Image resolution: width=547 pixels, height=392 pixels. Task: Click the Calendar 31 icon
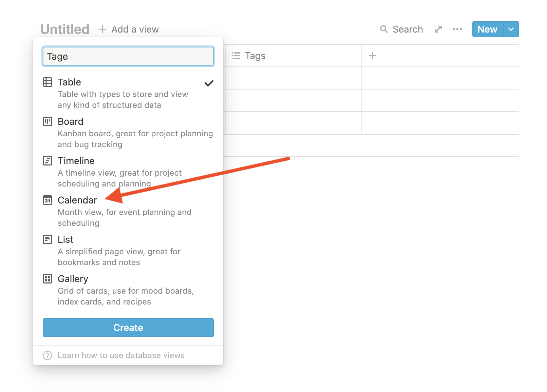click(x=48, y=200)
